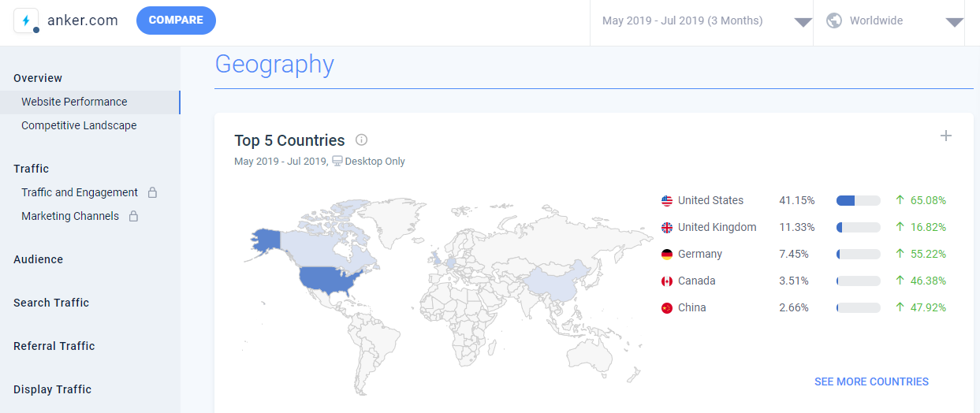Open Competitive Landscape sidebar item
Screen dimensions: 980x413
(79, 125)
